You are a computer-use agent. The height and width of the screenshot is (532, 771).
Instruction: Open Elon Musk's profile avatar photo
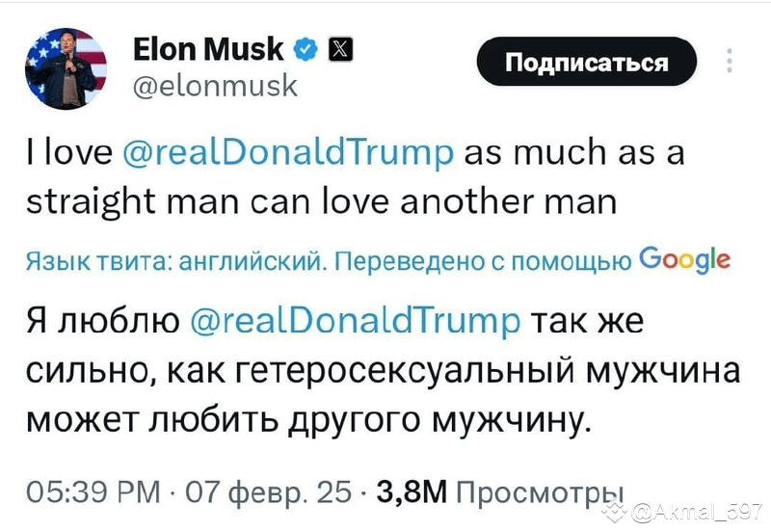(x=66, y=68)
